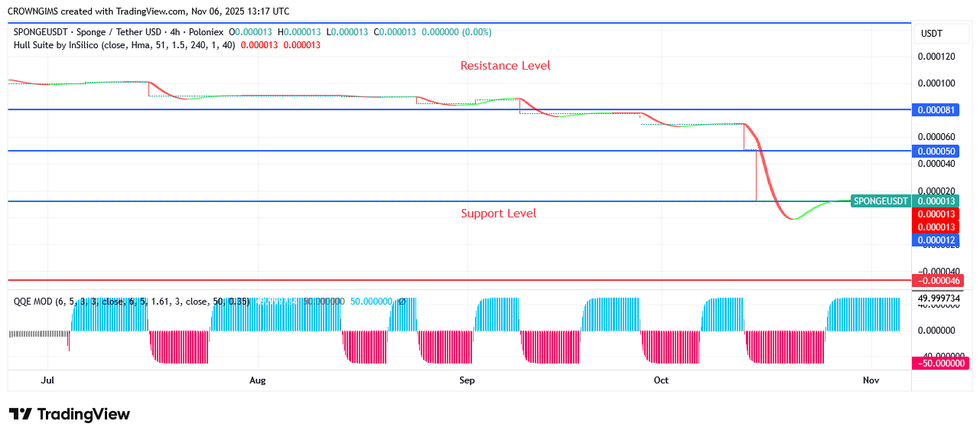Click the Oct label on time axis
This screenshot has height=437, width=980.
point(661,380)
